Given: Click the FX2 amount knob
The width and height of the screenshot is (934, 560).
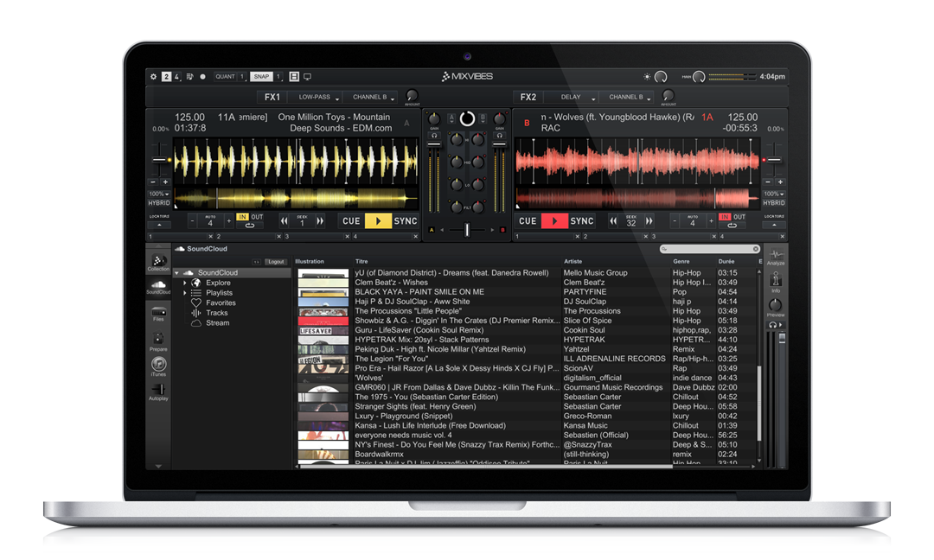Looking at the screenshot, I should point(669,95).
